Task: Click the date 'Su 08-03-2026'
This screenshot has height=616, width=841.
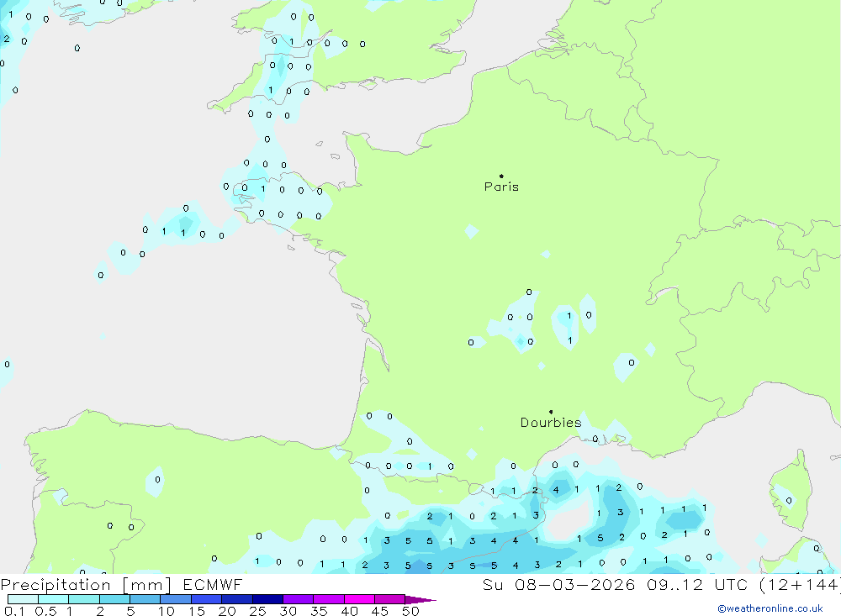Action: point(559,585)
